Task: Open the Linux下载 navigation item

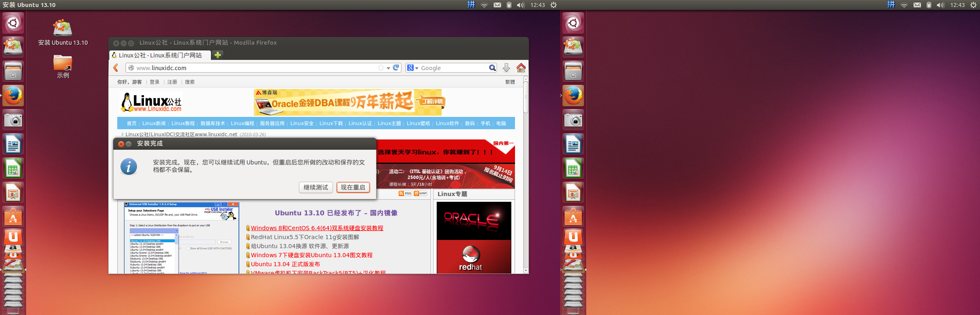Action: tap(331, 123)
